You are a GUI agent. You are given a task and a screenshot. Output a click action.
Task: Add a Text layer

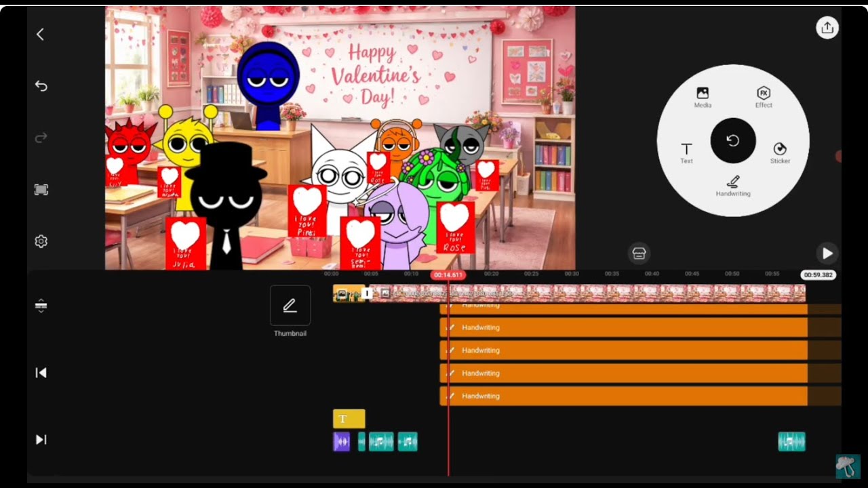[686, 153]
